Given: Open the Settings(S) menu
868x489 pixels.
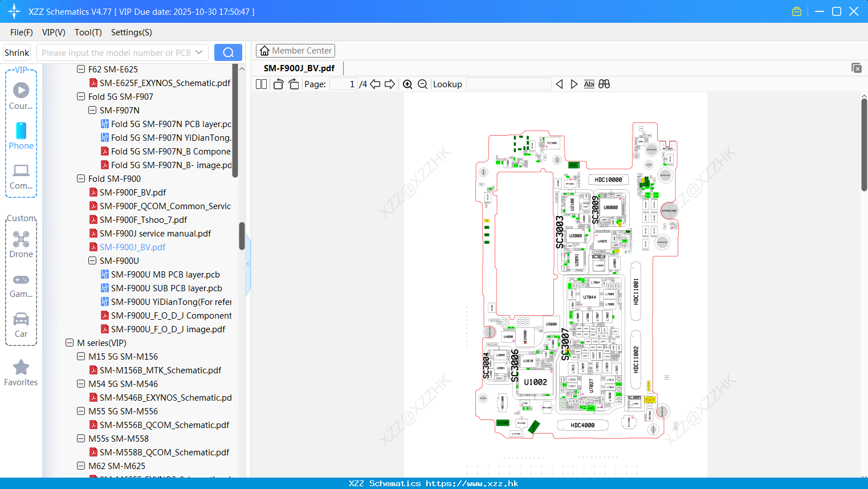Looking at the screenshot, I should [x=132, y=32].
